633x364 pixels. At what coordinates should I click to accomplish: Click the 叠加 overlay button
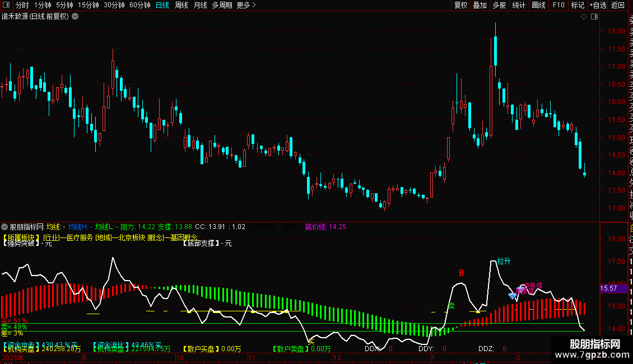[480, 5]
